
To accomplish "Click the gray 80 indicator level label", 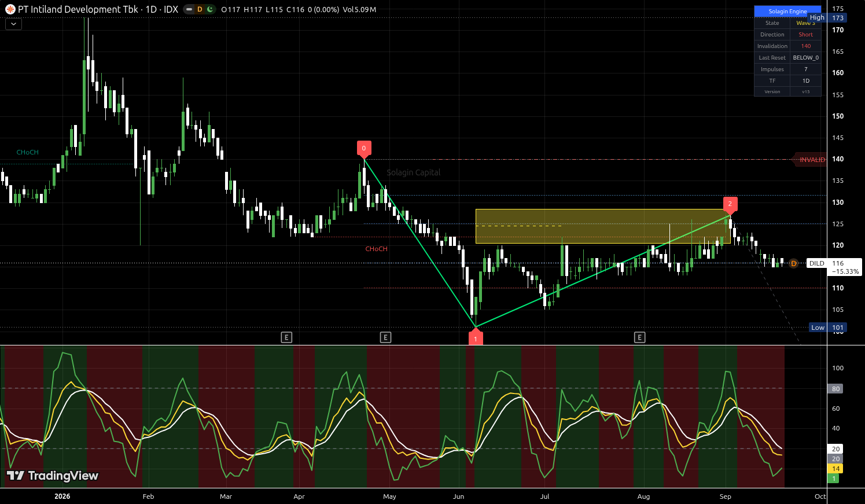I will [x=835, y=389].
